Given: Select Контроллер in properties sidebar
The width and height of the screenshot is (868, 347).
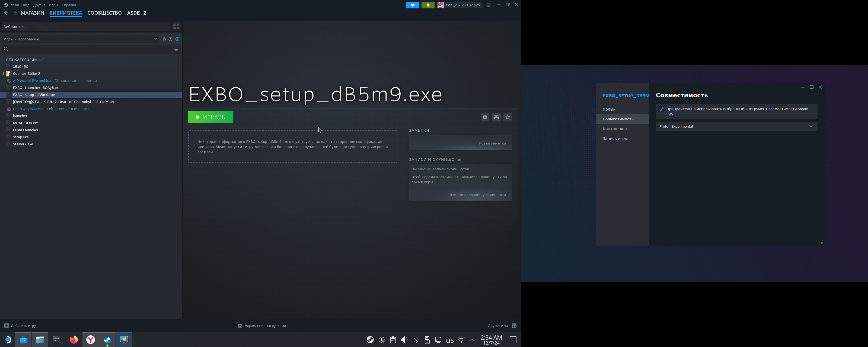Looking at the screenshot, I should click(622, 129).
